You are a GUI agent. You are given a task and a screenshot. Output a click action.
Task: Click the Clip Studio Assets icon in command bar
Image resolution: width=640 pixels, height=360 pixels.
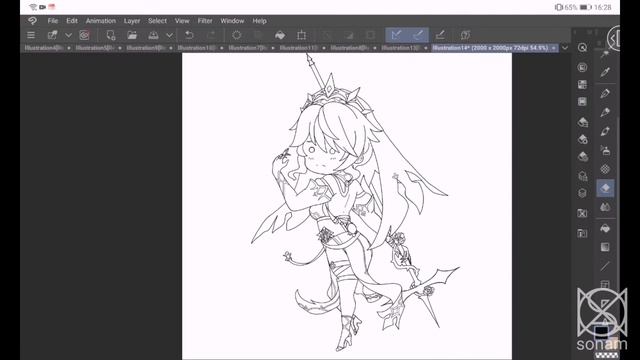point(465,35)
